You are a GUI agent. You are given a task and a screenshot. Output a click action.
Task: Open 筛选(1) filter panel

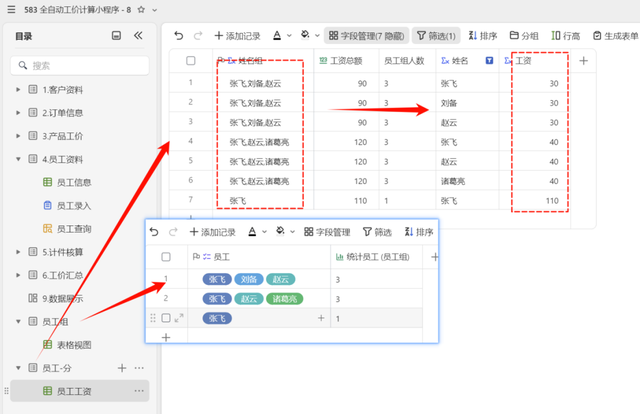tap(436, 36)
